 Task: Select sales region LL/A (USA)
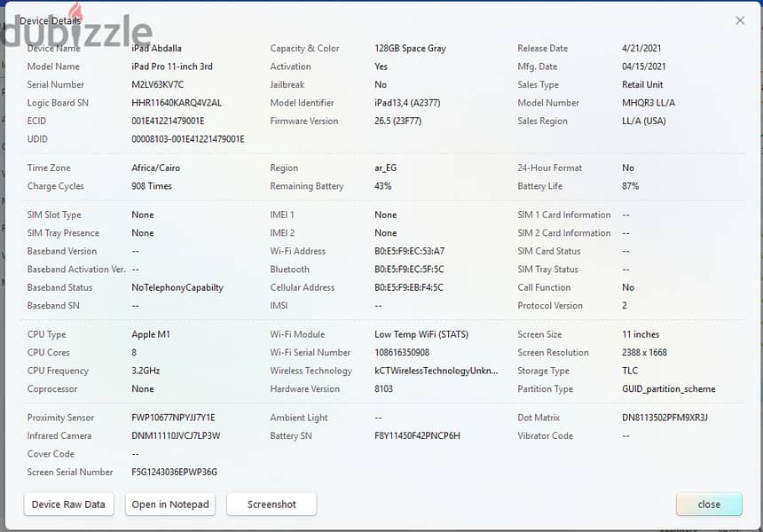(x=644, y=121)
